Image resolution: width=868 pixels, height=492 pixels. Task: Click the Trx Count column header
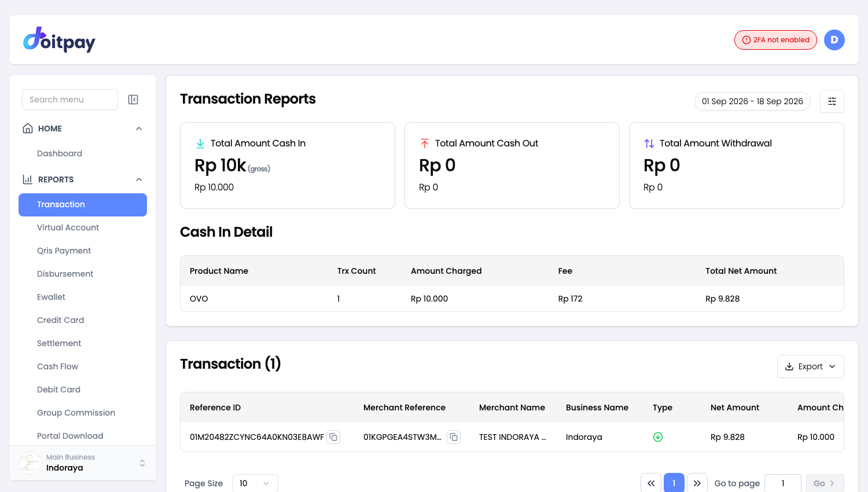click(356, 271)
